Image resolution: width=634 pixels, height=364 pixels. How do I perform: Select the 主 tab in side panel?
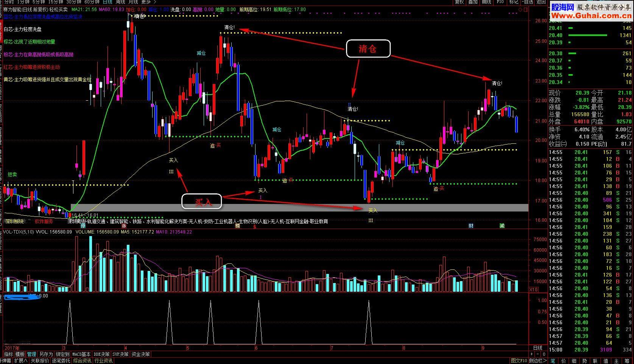(x=617, y=361)
